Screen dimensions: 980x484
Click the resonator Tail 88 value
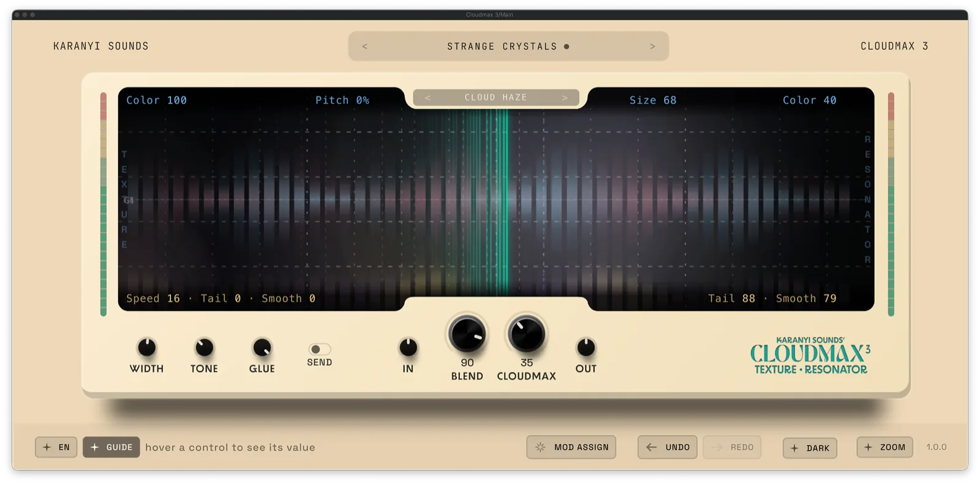[731, 299]
